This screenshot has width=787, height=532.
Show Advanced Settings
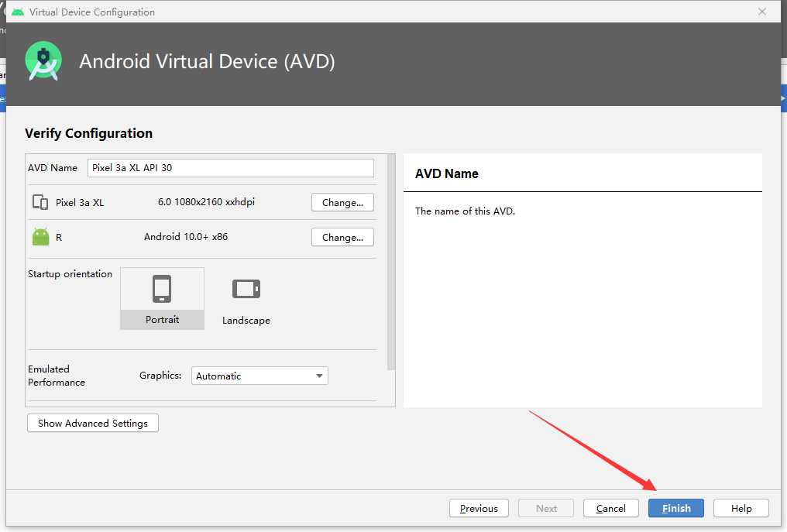(93, 423)
